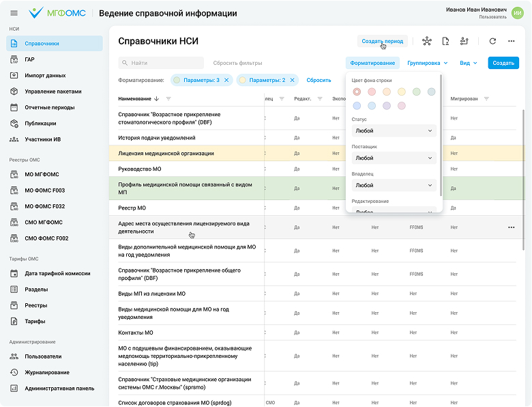Click the blue Создать button
Viewport: 532px width, 407px height.
click(503, 63)
